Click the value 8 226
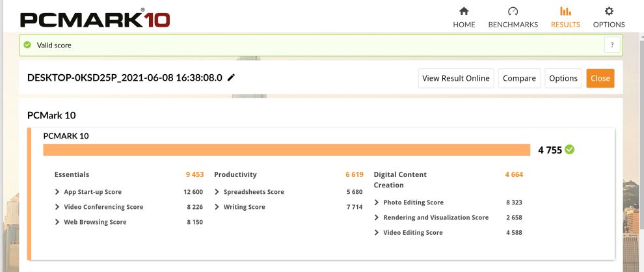644x272 pixels. pos(195,207)
